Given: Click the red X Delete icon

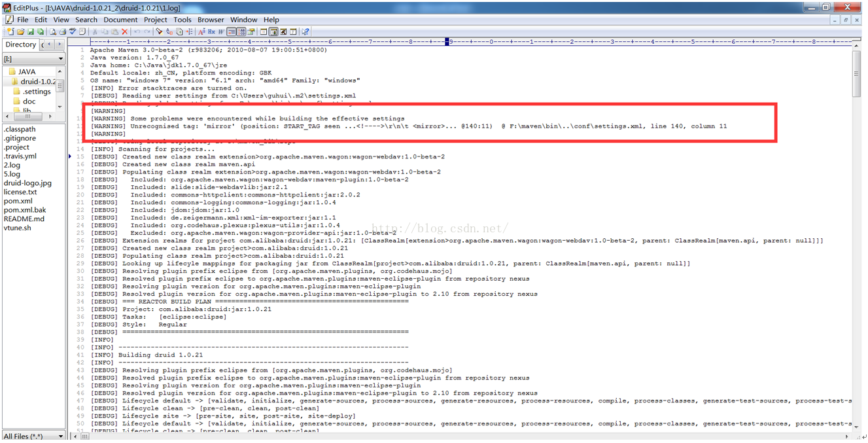Looking at the screenshot, I should [x=125, y=31].
